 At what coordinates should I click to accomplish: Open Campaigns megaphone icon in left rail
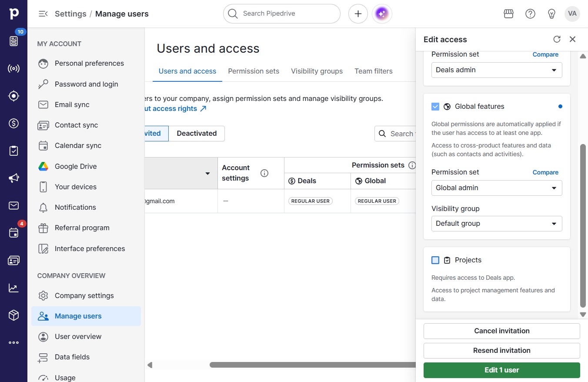[13, 178]
